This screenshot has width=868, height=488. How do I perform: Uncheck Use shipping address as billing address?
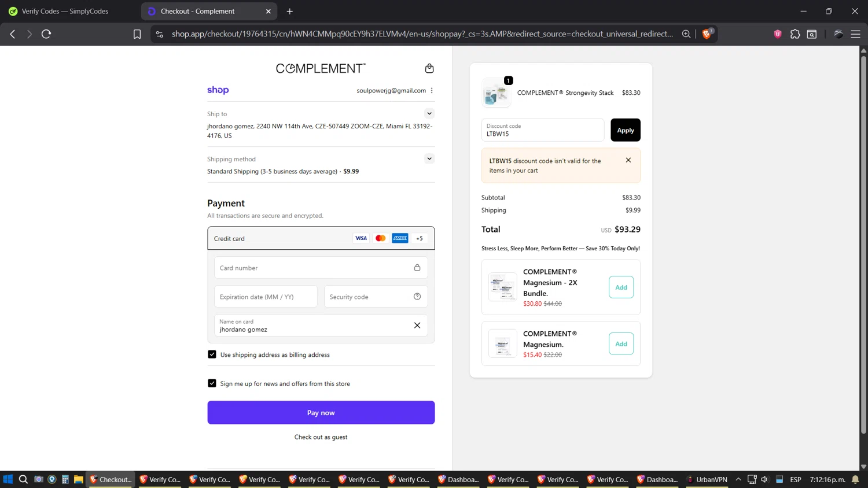(212, 354)
